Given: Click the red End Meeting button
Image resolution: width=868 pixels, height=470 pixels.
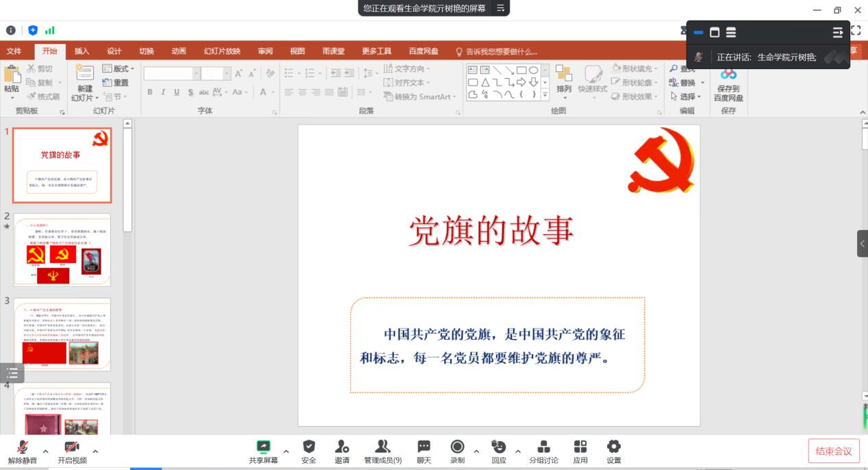Looking at the screenshot, I should coord(834,451).
